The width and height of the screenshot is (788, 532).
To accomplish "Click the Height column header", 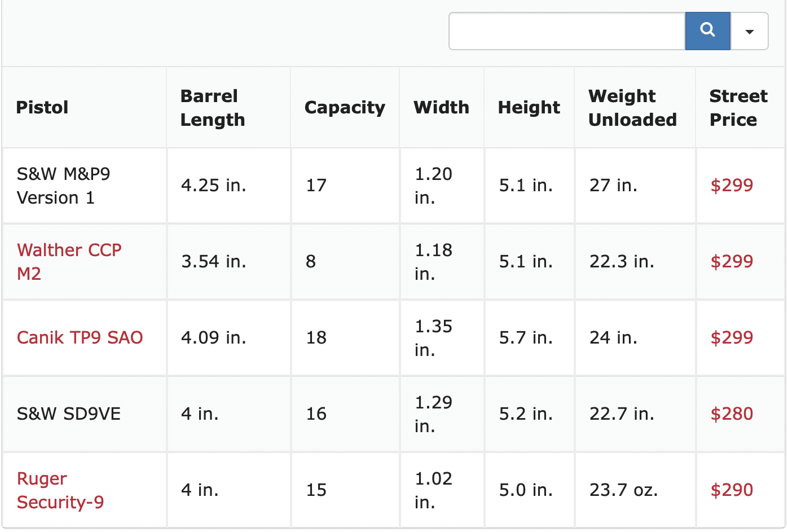I will click(529, 107).
